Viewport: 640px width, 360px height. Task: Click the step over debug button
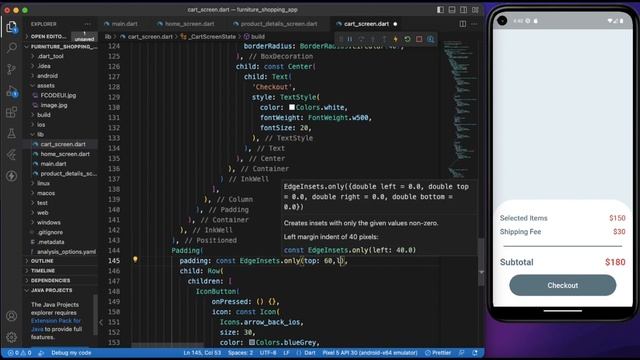click(x=361, y=39)
